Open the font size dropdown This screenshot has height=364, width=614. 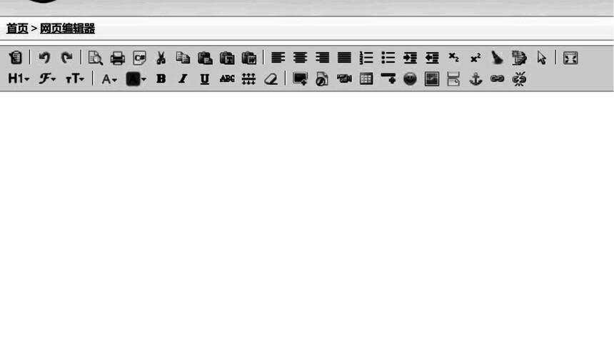75,79
